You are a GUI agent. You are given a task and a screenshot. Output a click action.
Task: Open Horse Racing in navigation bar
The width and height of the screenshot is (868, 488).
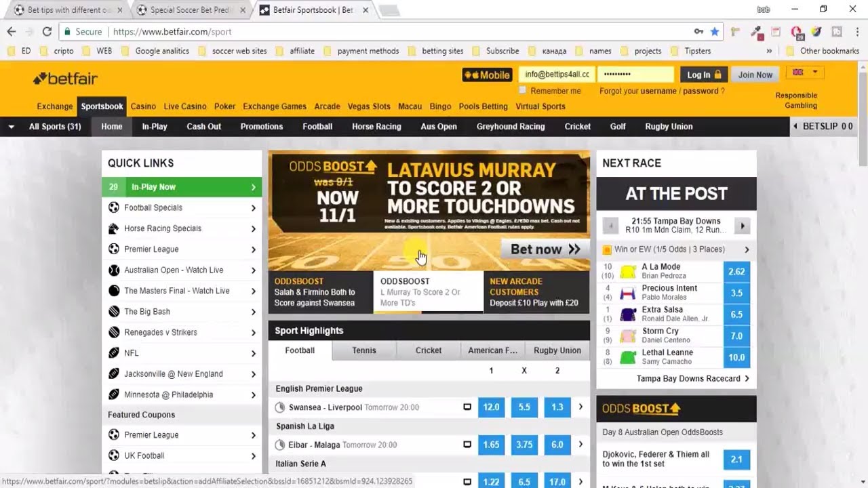click(x=376, y=127)
